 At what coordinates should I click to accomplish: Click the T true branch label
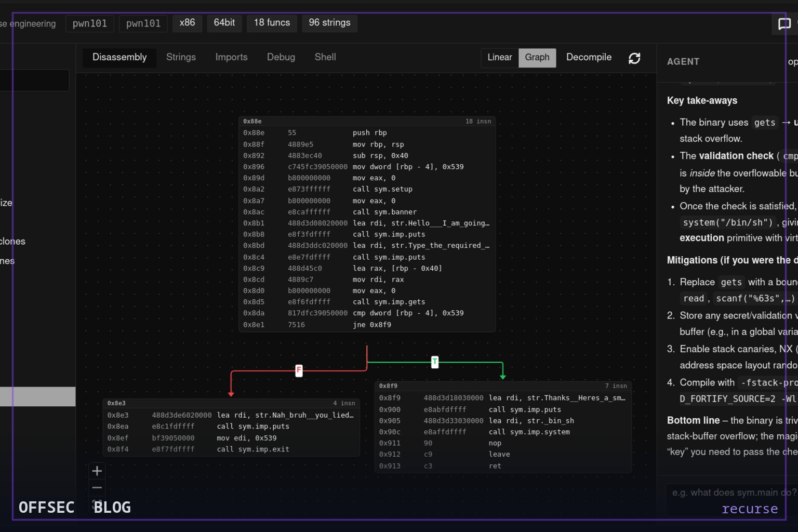435,362
